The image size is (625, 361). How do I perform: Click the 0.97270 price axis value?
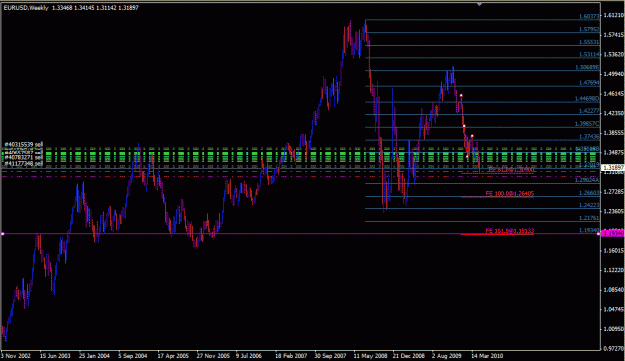click(614, 348)
